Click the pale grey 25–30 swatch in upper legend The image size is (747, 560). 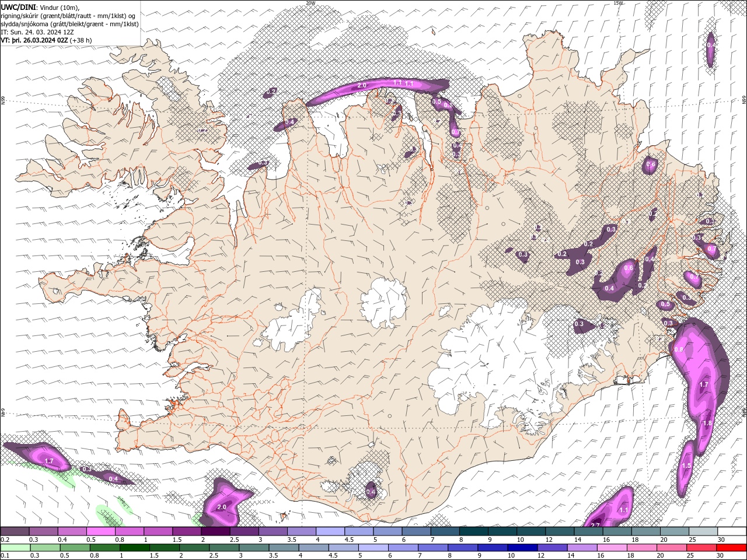[703, 531]
